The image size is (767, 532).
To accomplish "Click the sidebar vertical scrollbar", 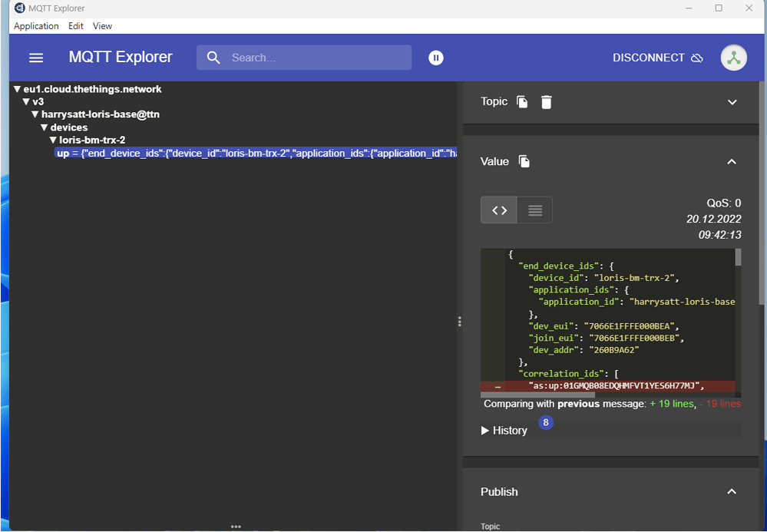I will click(x=761, y=193).
